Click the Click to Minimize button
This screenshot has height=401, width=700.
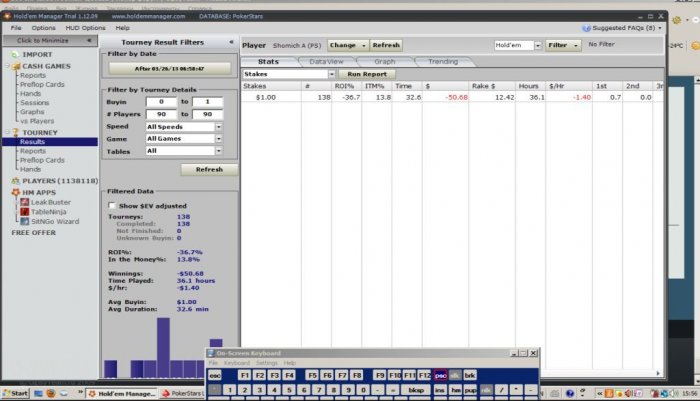(x=50, y=41)
